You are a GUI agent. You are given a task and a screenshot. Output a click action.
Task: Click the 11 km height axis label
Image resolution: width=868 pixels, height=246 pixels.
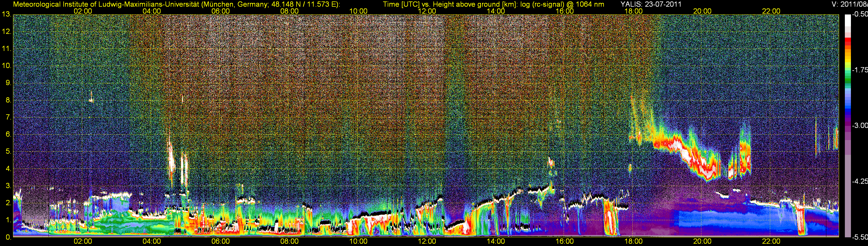tap(6, 49)
